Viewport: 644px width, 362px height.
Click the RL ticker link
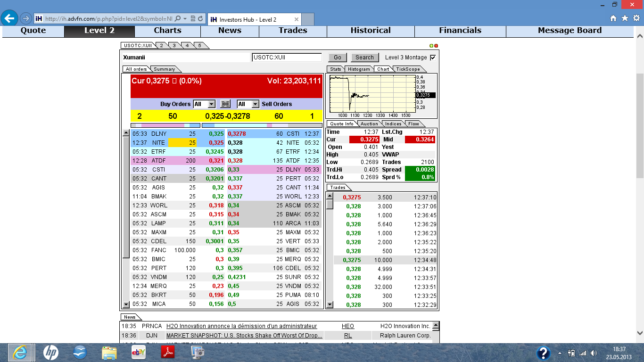coord(348,336)
